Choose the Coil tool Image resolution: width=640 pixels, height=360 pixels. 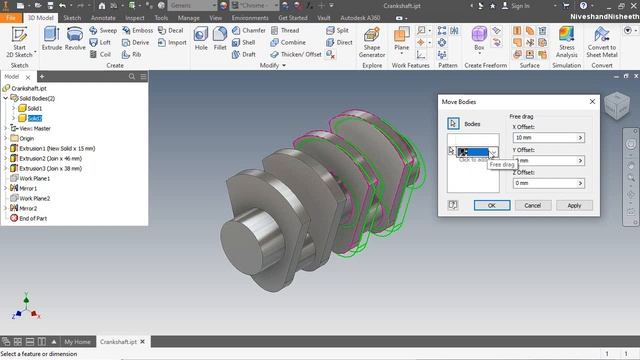coord(100,54)
